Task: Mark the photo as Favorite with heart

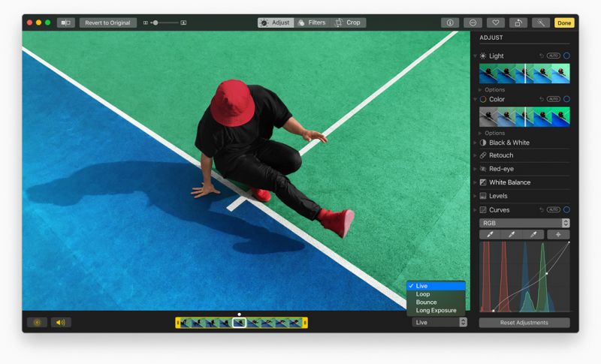Action: [496, 23]
